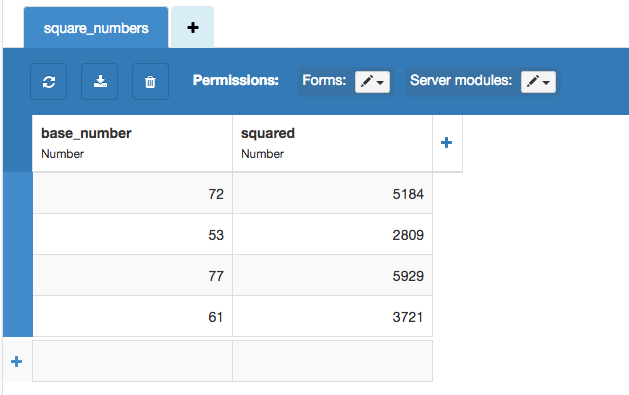Select cell with value 77
This screenshot has height=395, width=629.
[132, 276]
